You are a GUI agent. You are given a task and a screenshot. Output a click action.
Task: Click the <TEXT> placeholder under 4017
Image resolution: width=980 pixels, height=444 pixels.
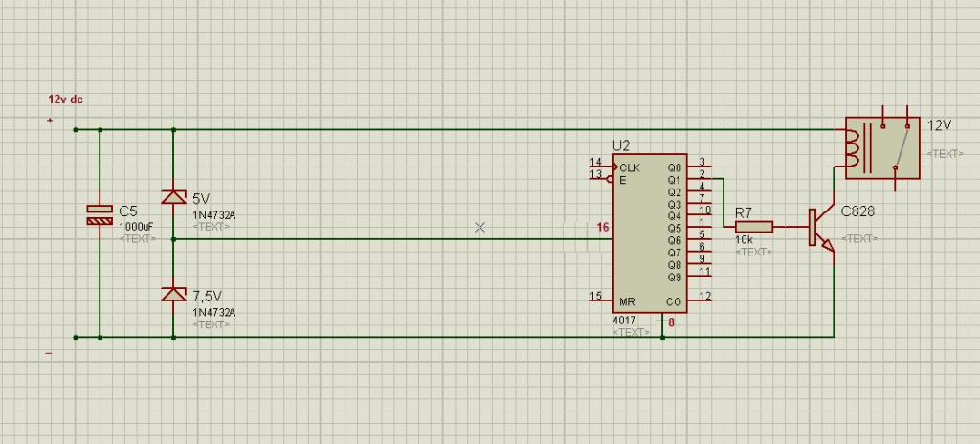pos(632,332)
